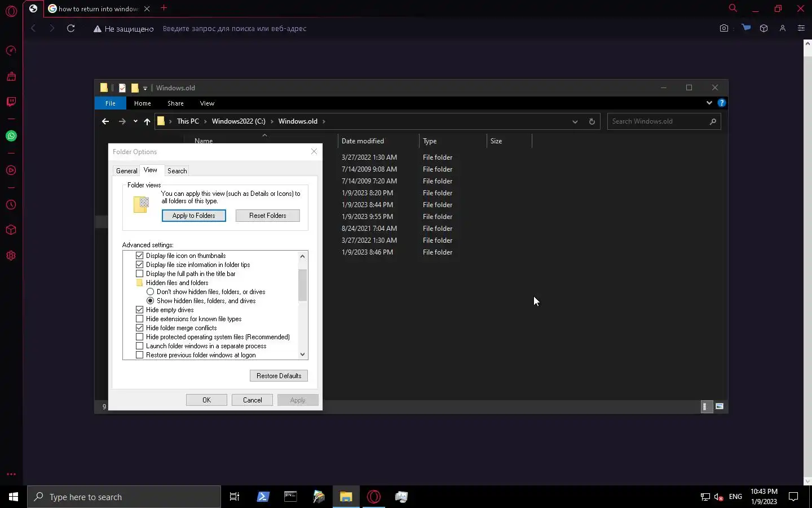Expand chevron after Windows.old in breadcrumb
812x508 pixels.
(324, 121)
